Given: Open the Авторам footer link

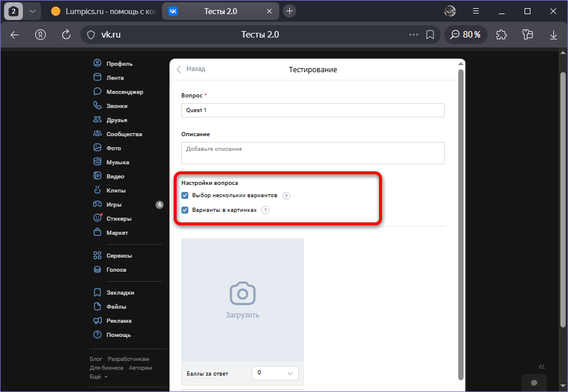Looking at the screenshot, I should pyautogui.click(x=140, y=368).
